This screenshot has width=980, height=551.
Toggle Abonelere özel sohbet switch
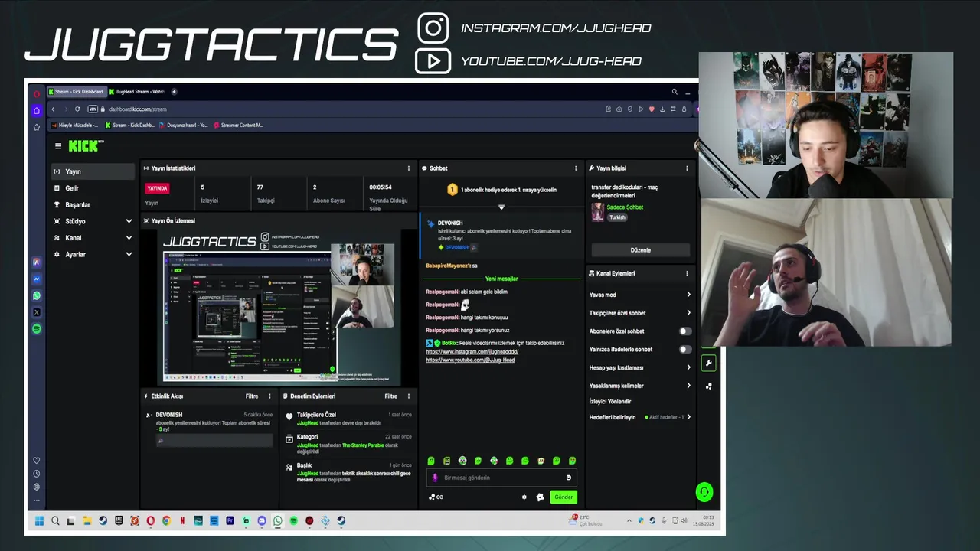pos(685,331)
